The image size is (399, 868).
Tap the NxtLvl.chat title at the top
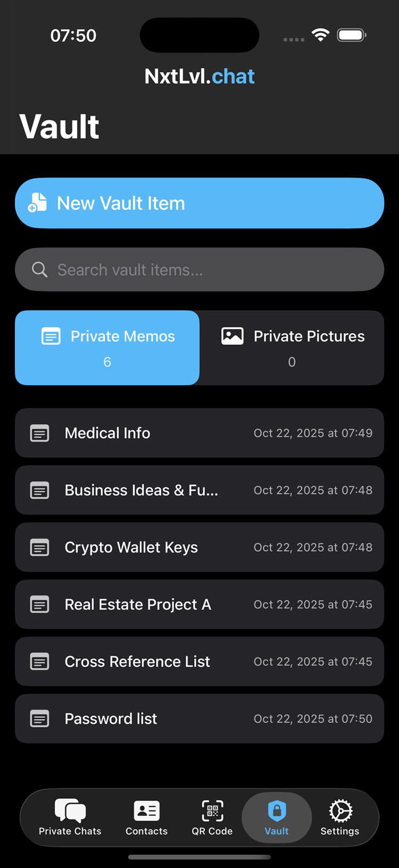click(x=199, y=77)
